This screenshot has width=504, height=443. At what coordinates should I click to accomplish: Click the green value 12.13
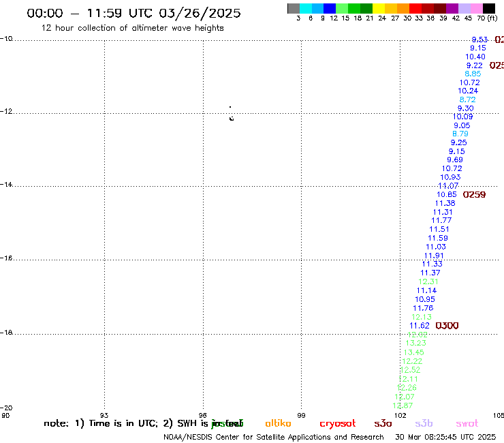pos(422,317)
